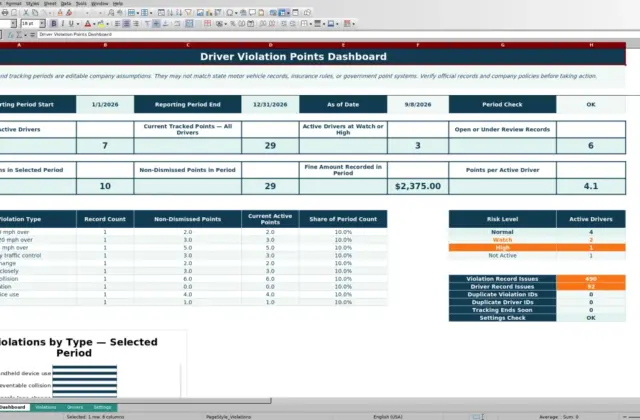Insert Comment speech bubble icon

pyautogui.click(x=252, y=13)
